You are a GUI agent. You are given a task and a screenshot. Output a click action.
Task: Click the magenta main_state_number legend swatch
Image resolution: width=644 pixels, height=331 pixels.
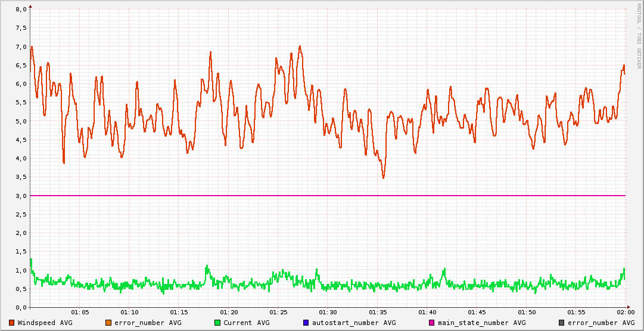pos(432,323)
